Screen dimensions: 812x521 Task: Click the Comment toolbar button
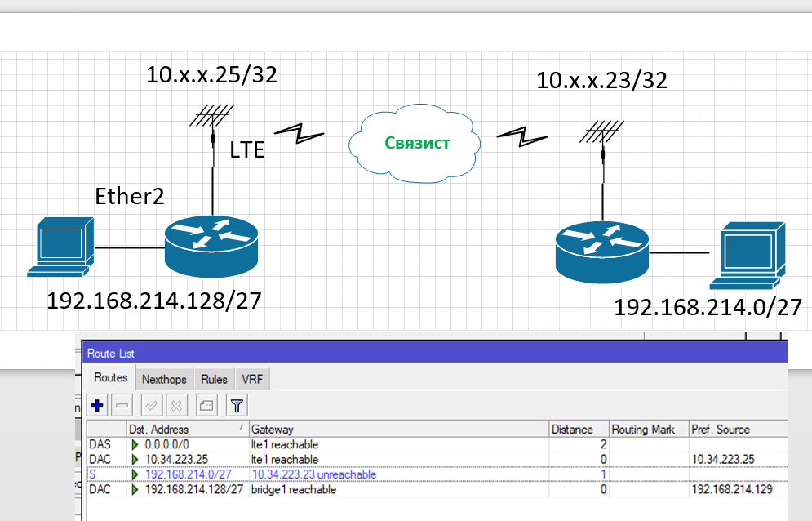pyautogui.click(x=206, y=405)
